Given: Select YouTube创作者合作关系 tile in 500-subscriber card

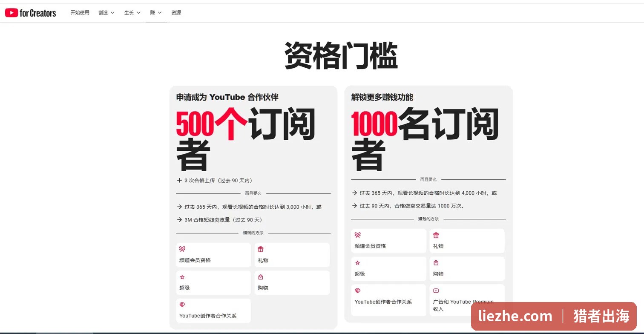Looking at the screenshot, I should coord(213,311).
